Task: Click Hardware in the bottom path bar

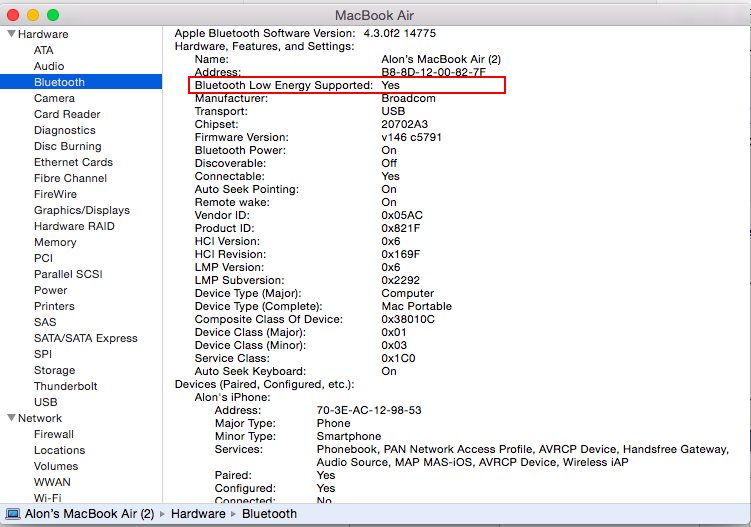Action: coord(198,514)
